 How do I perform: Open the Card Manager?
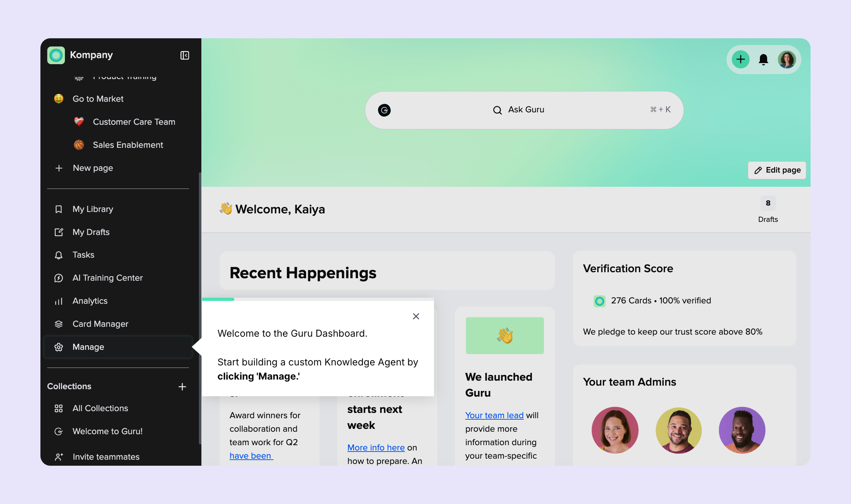[x=100, y=324]
